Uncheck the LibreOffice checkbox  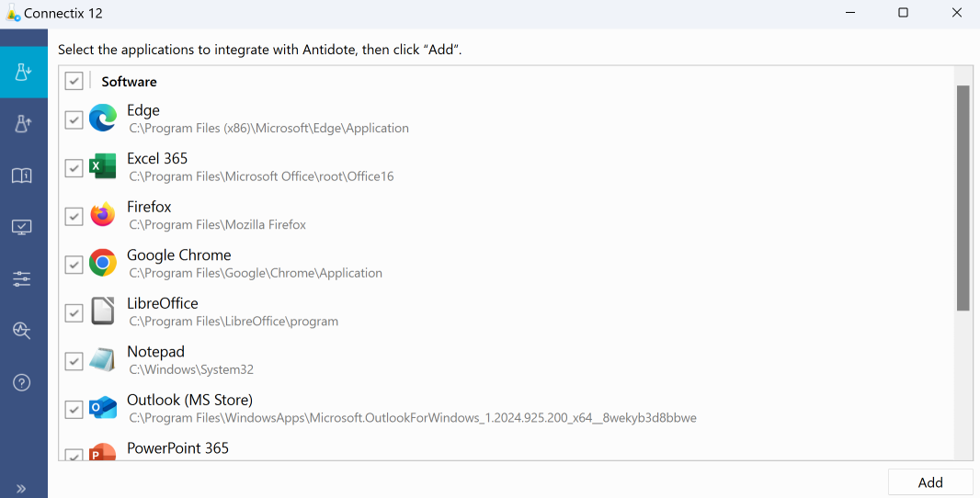click(x=74, y=312)
